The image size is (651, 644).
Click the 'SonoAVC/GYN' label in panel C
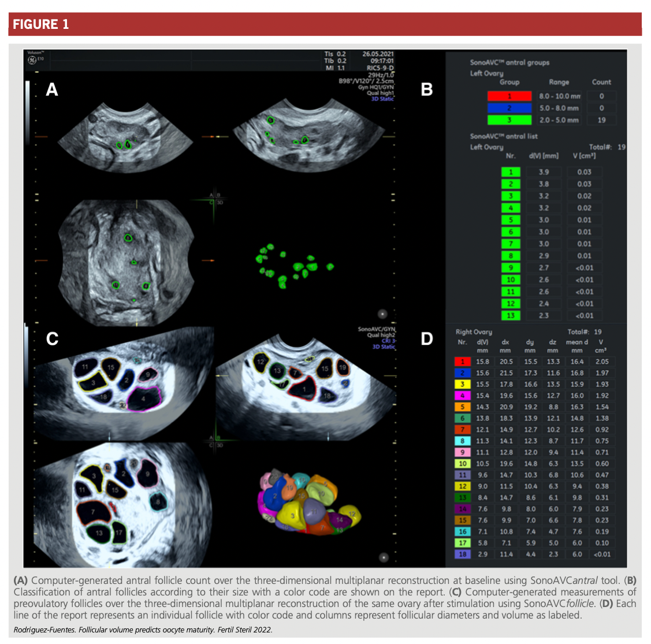(377, 329)
